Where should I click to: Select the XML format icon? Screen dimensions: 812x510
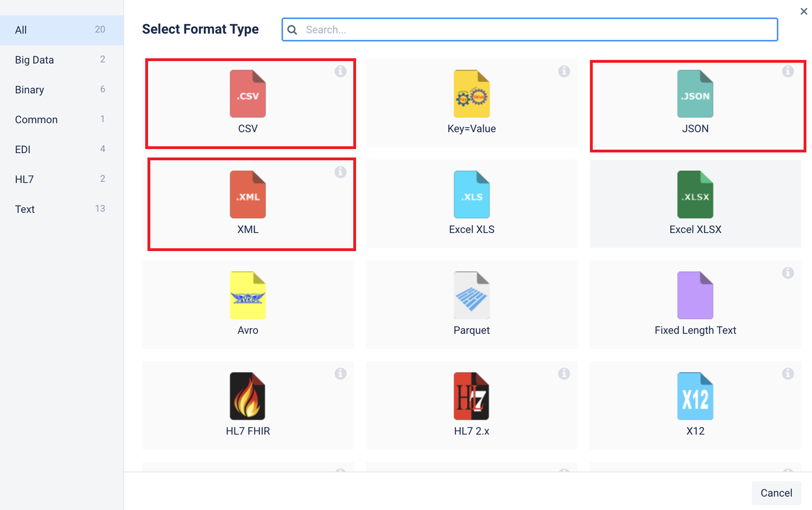click(x=248, y=194)
